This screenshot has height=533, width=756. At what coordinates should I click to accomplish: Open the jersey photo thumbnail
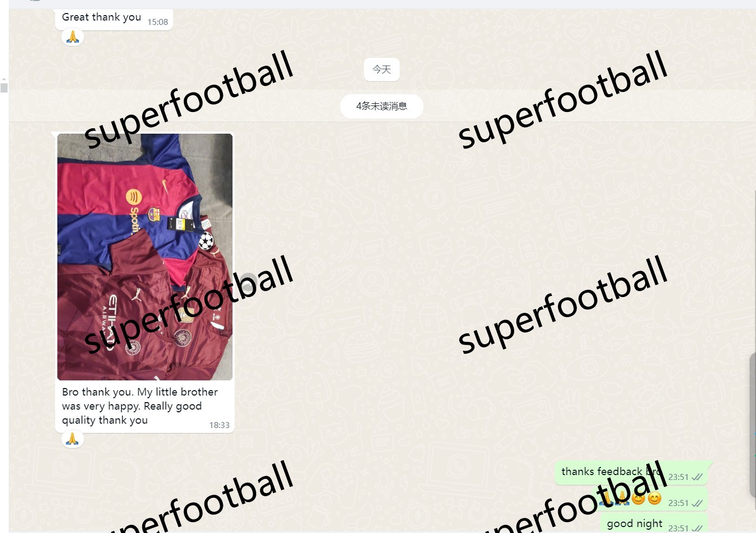pyautogui.click(x=145, y=257)
